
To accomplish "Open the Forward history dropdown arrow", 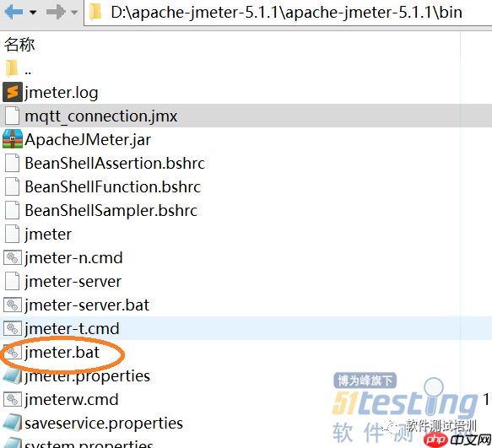I will coord(74,13).
